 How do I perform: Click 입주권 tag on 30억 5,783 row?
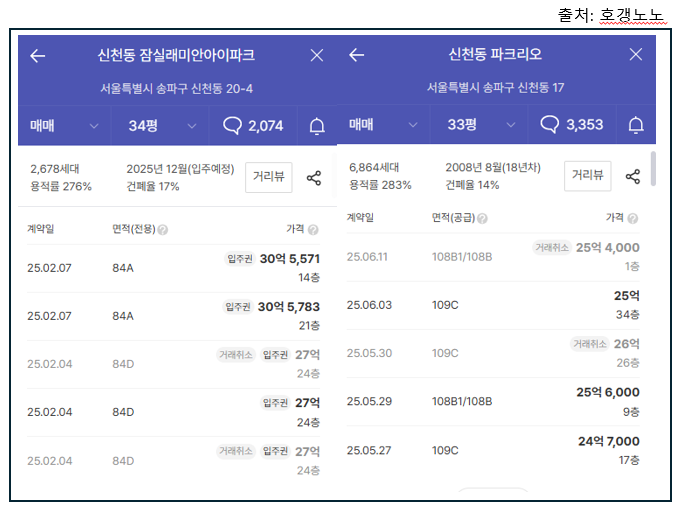click(x=238, y=307)
